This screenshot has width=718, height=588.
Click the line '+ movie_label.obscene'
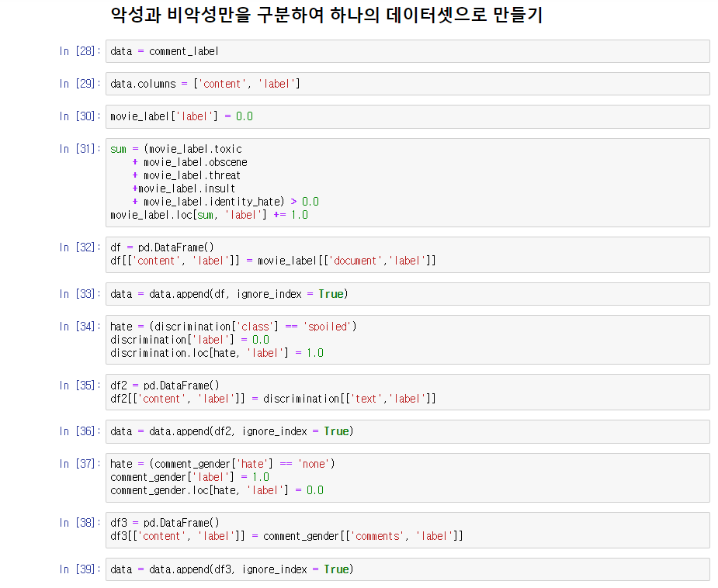click(189, 162)
